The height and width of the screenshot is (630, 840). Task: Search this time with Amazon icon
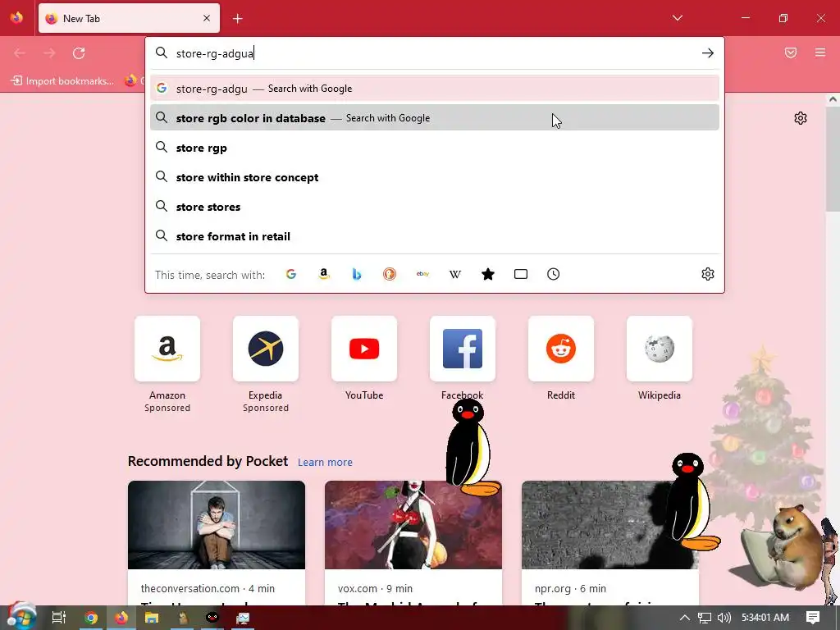coord(323,274)
